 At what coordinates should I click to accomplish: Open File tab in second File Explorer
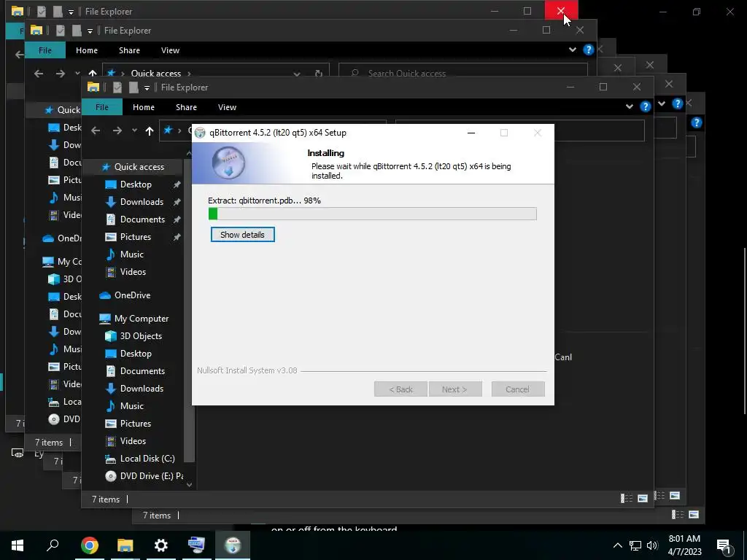click(45, 50)
